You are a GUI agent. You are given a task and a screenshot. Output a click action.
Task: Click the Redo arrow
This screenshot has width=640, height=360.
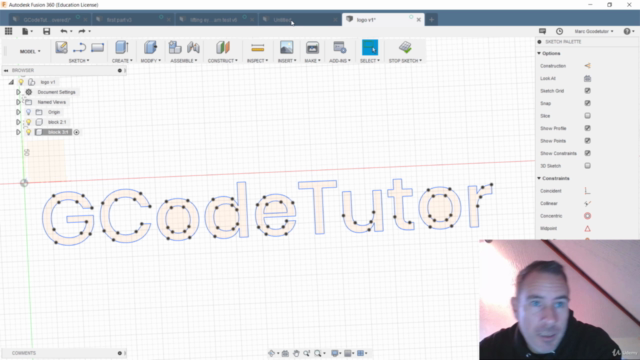point(82,31)
